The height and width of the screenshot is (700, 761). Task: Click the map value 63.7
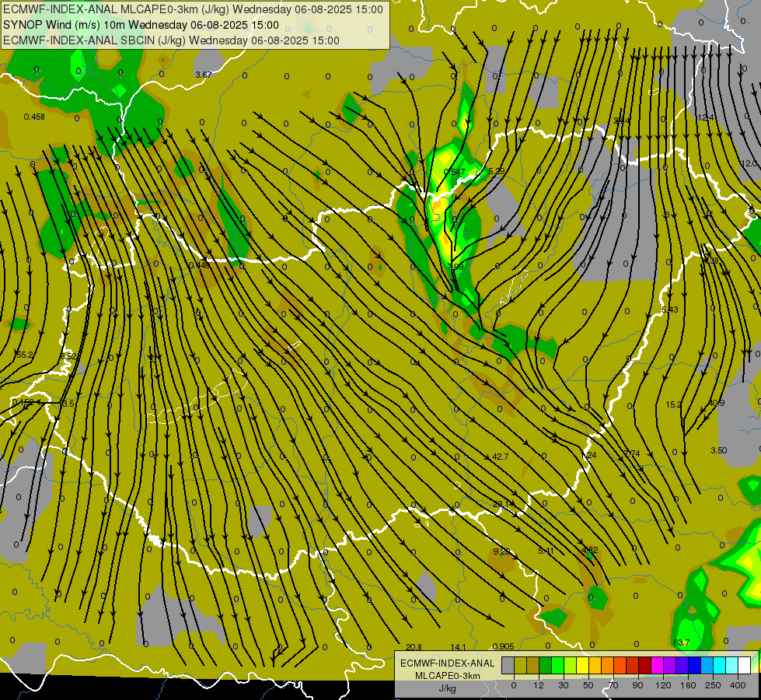682,642
